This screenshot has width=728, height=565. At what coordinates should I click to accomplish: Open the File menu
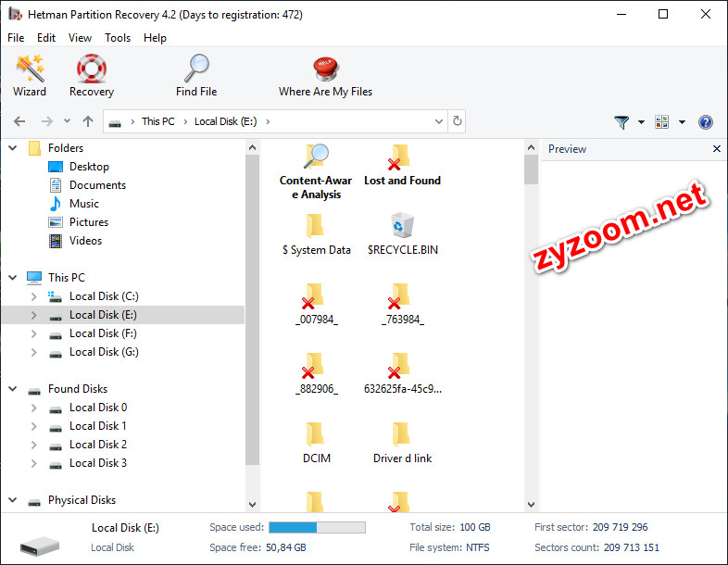click(16, 38)
